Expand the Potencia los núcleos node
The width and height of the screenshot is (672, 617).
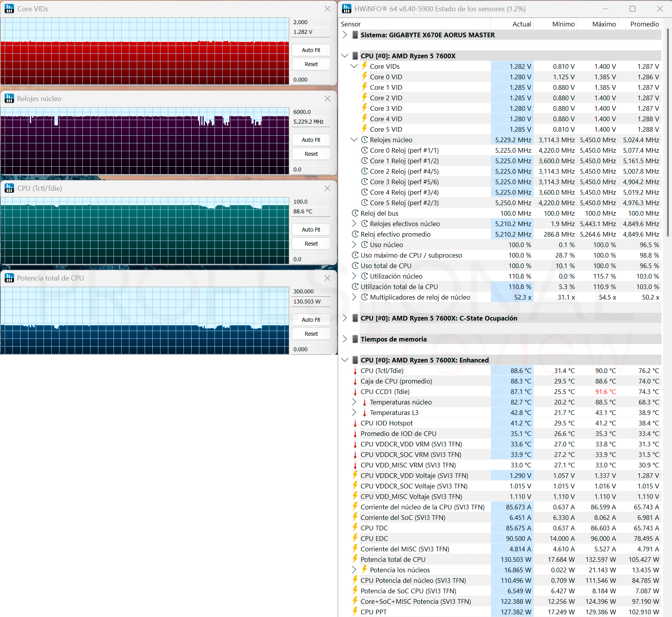click(354, 570)
